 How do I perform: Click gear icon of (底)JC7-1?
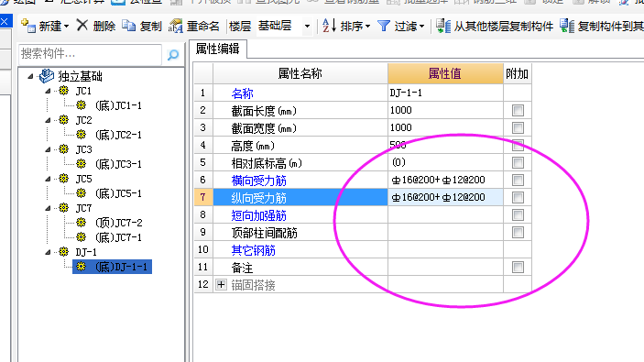(x=82, y=237)
